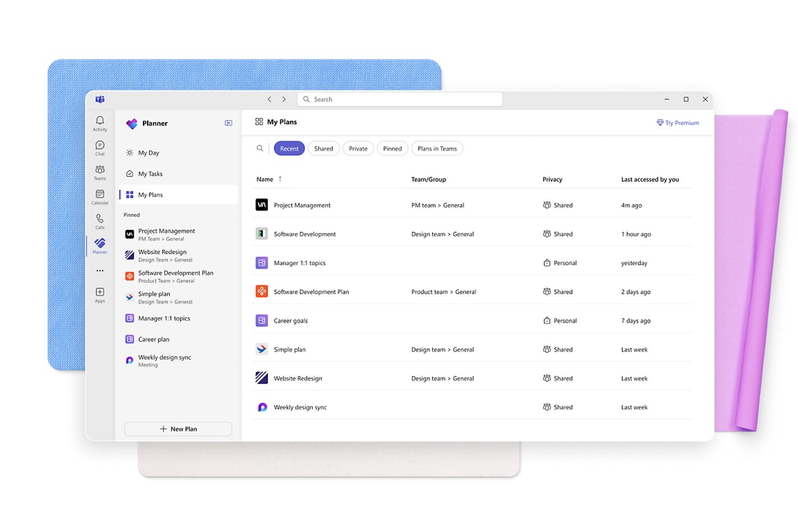The height and width of the screenshot is (532, 798).
Task: Select the Private filter pill
Action: tap(358, 148)
